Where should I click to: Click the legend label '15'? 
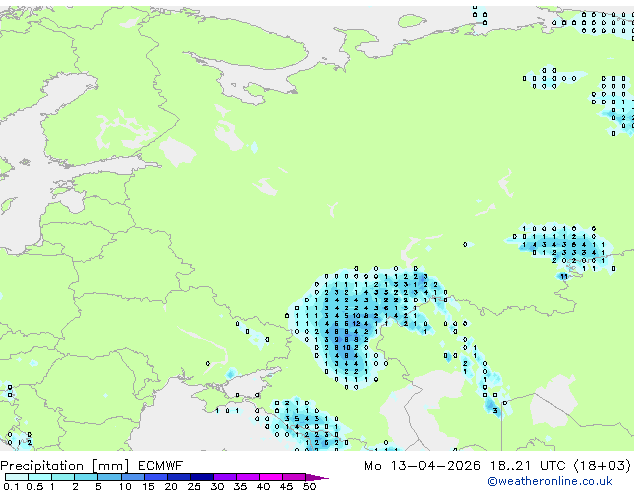(148, 486)
